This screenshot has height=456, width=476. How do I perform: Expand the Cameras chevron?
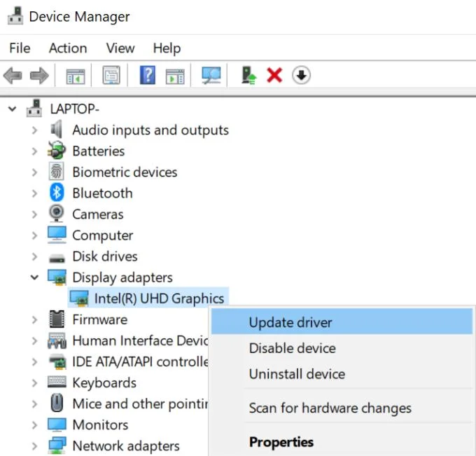34,214
